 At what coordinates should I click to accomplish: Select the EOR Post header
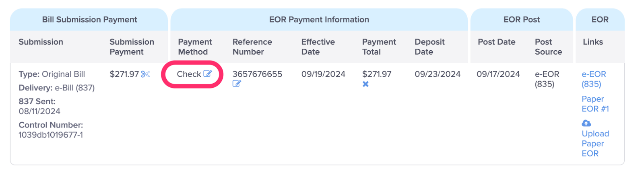coord(522,19)
